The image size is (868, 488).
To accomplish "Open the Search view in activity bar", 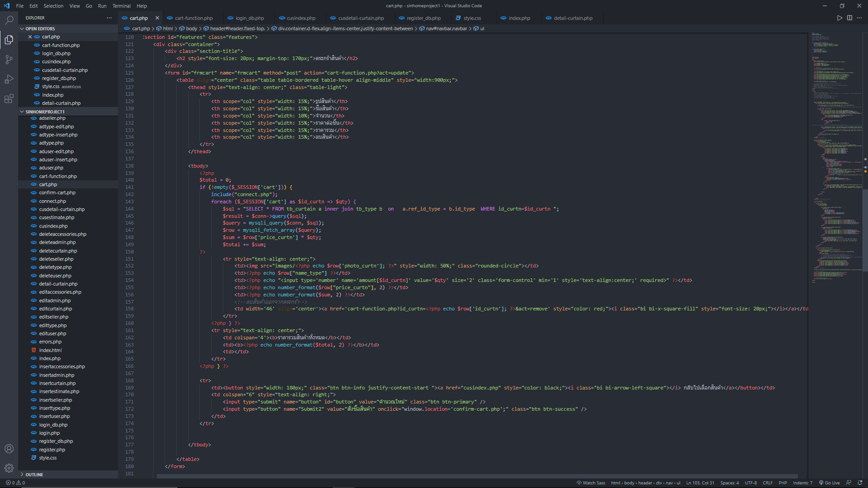I will tap(9, 20).
